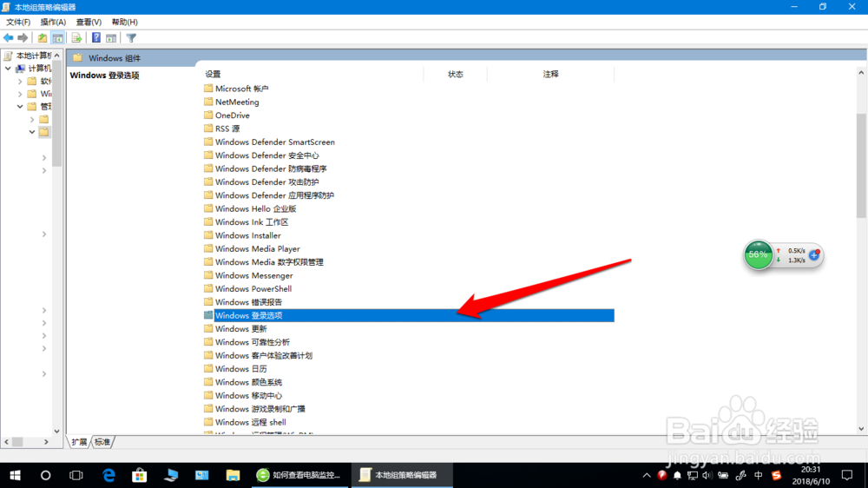The width and height of the screenshot is (868, 488).
Task: Click the tree pane scroll-right arrow
Action: (46, 442)
